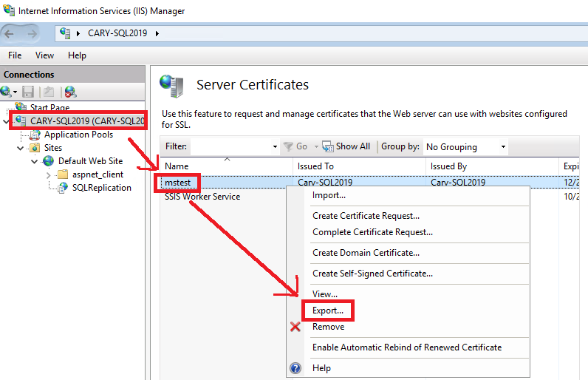
Task: Click the Sites folder icon
Action: coord(35,148)
